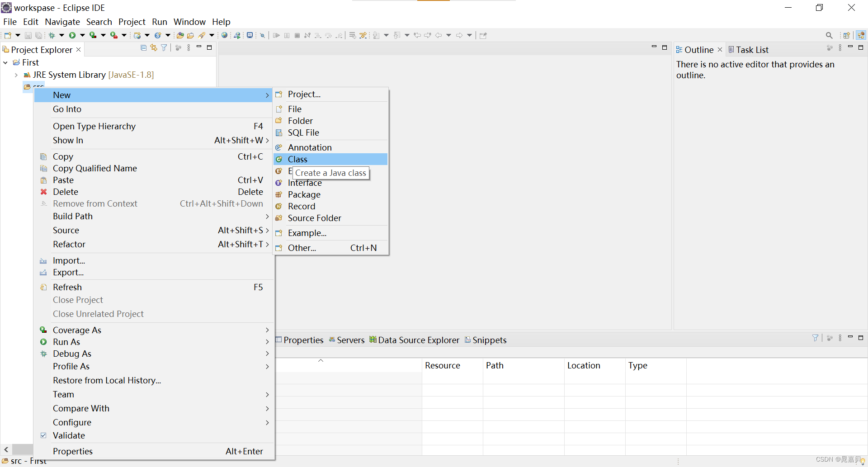Open the Help menu

[x=221, y=22]
